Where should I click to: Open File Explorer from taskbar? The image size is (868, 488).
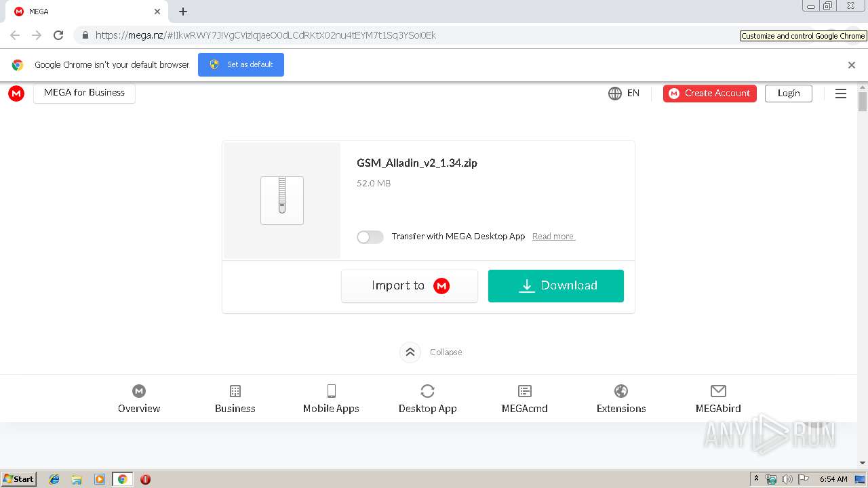click(x=77, y=479)
